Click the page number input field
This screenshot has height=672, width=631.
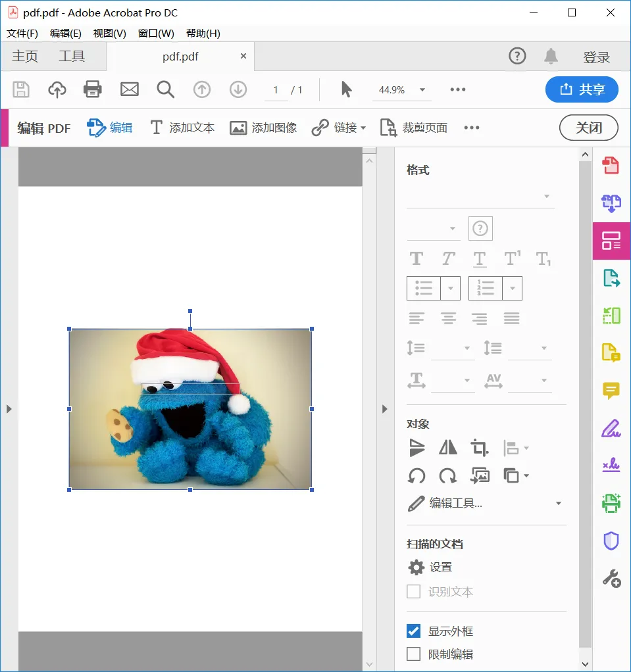tap(276, 90)
